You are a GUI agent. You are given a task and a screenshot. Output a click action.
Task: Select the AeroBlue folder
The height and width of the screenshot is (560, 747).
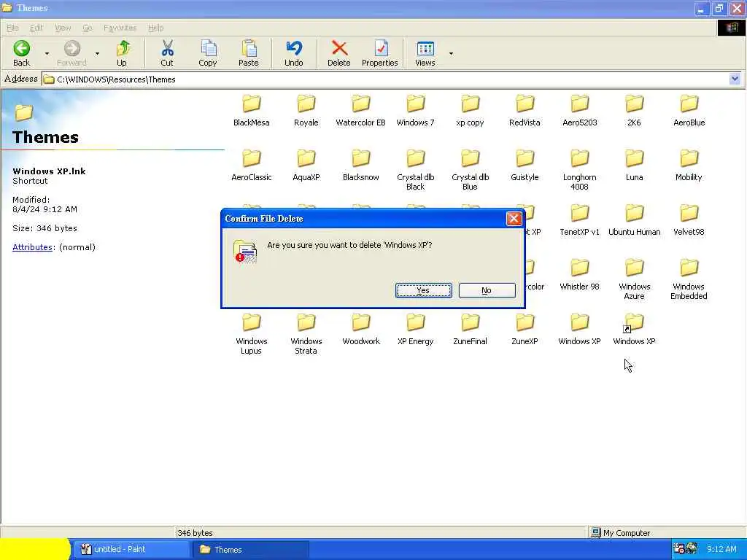689,111
